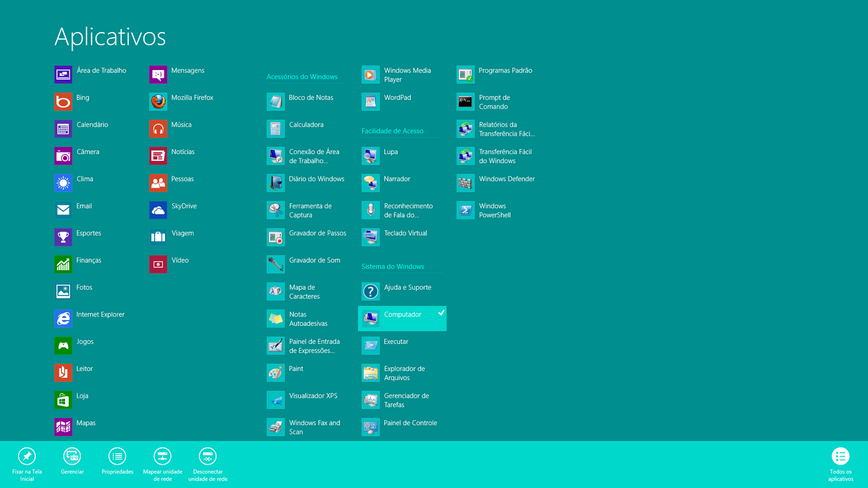This screenshot has height=488, width=868.
Task: Open the Calculadora icon
Action: click(276, 129)
